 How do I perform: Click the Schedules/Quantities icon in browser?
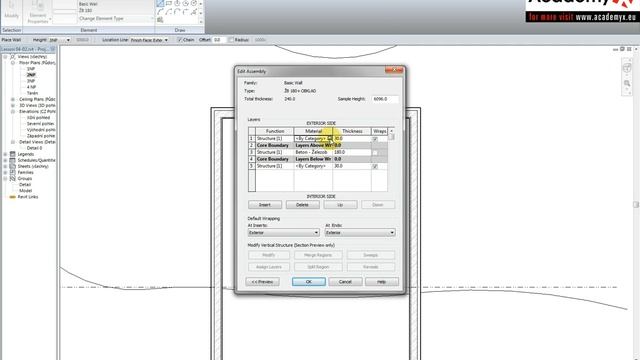pos(13,160)
